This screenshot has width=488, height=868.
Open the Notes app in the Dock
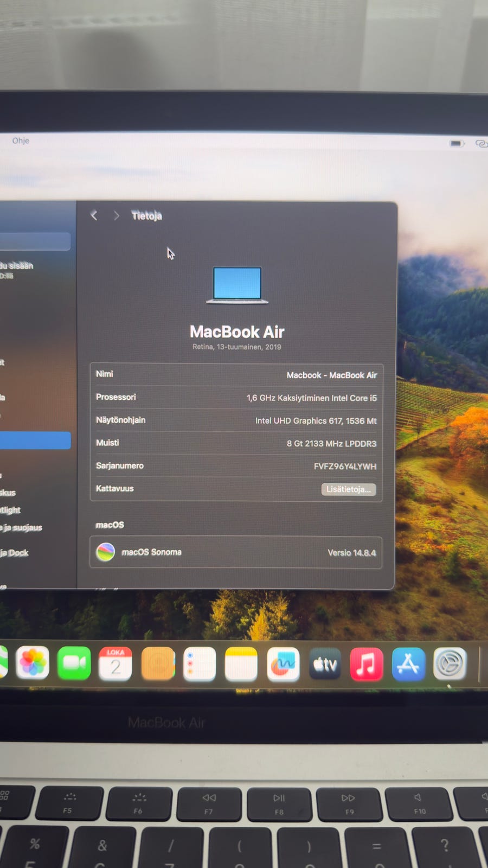(241, 664)
